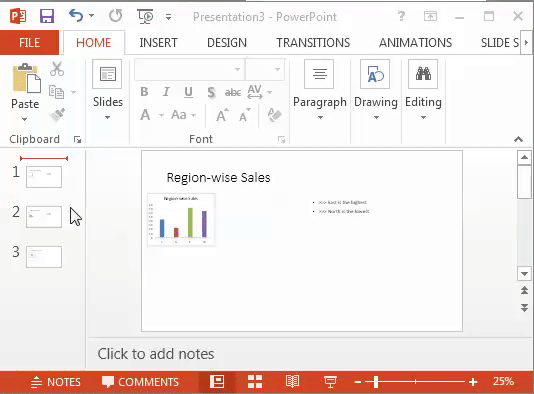Click the Undo arrow icon
Screen dimensions: 534x394
click(x=76, y=16)
